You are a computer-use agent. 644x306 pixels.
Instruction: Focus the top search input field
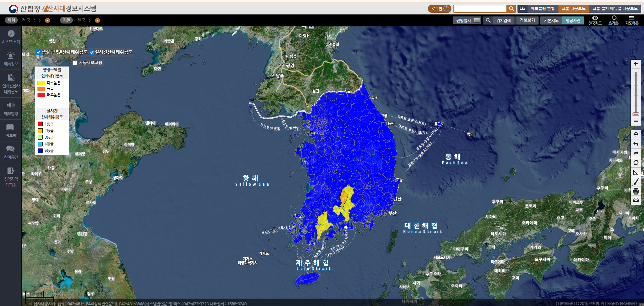(480, 9)
